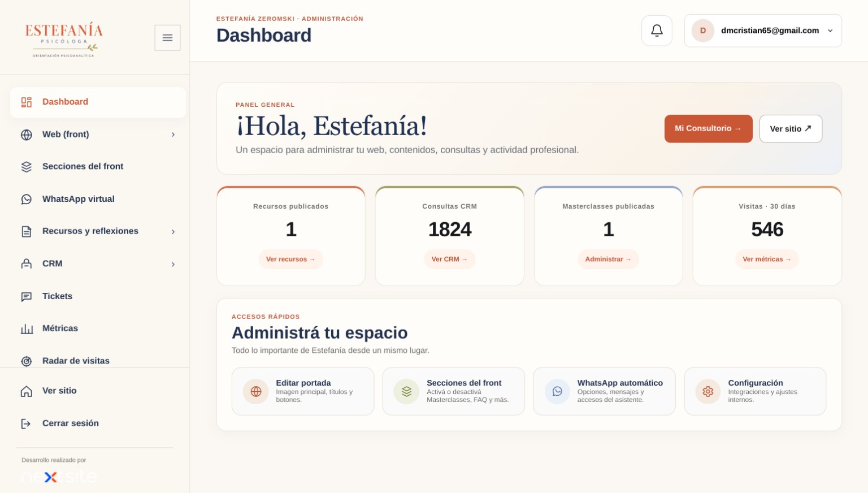Open the notifications bell icon
This screenshot has width=868, height=493.
tap(657, 31)
